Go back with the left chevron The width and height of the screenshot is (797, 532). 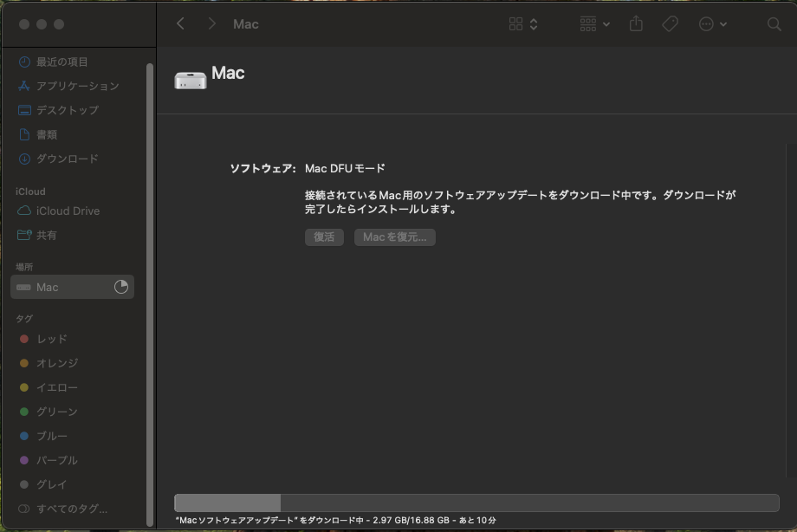[180, 24]
